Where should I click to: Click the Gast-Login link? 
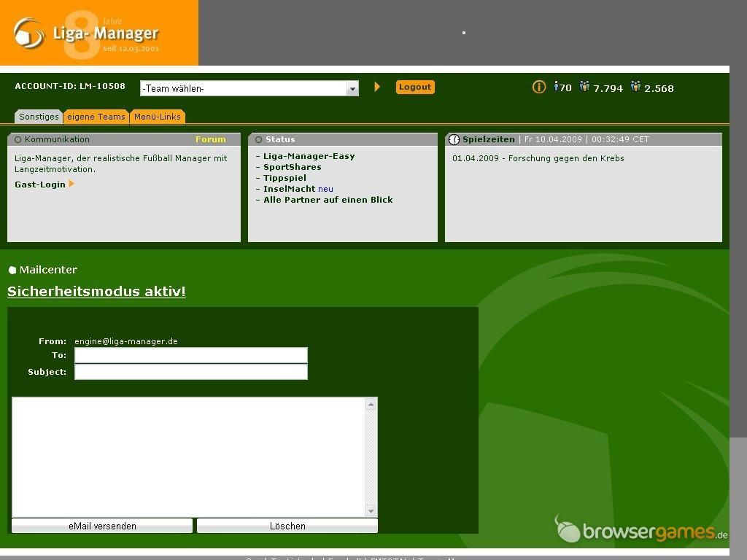(40, 184)
